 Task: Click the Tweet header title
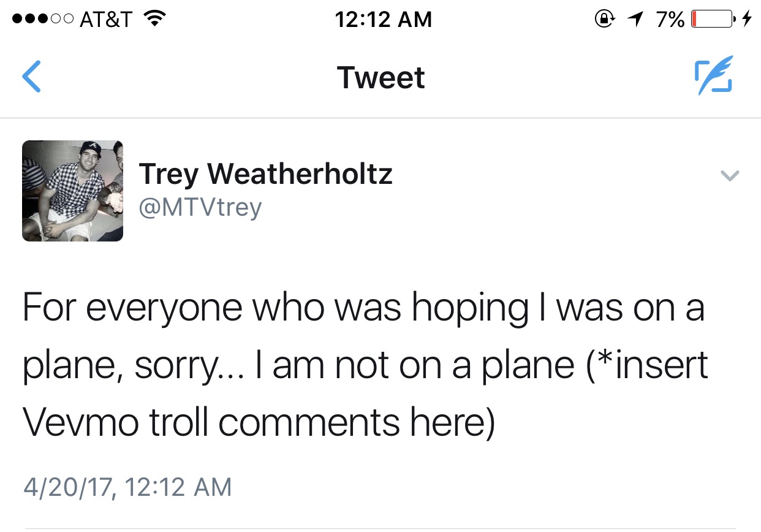pyautogui.click(x=380, y=78)
